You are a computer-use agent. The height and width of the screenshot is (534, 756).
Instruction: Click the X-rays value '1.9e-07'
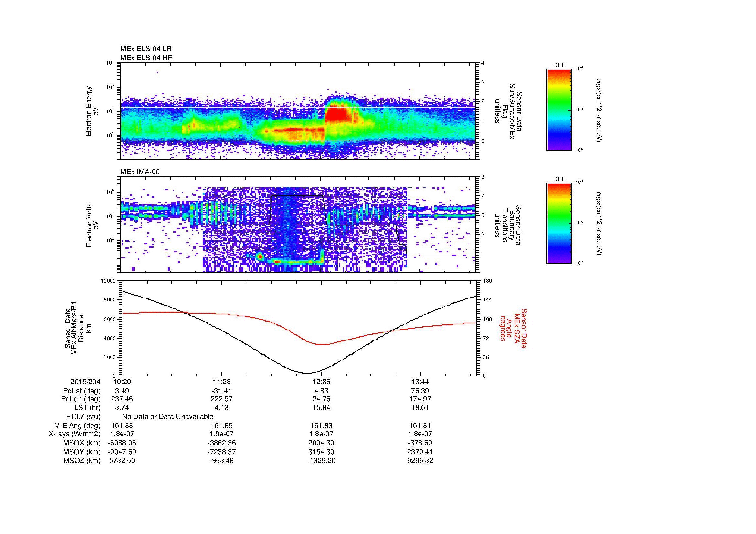point(222,434)
